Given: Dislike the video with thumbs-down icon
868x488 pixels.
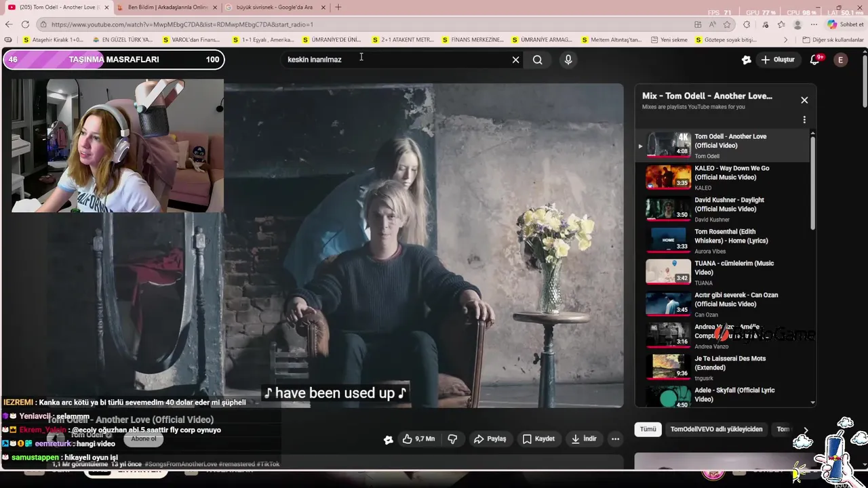Looking at the screenshot, I should click(x=452, y=439).
